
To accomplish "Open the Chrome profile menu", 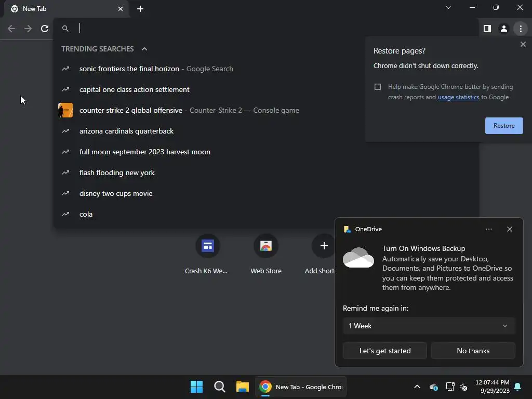I will [x=504, y=29].
